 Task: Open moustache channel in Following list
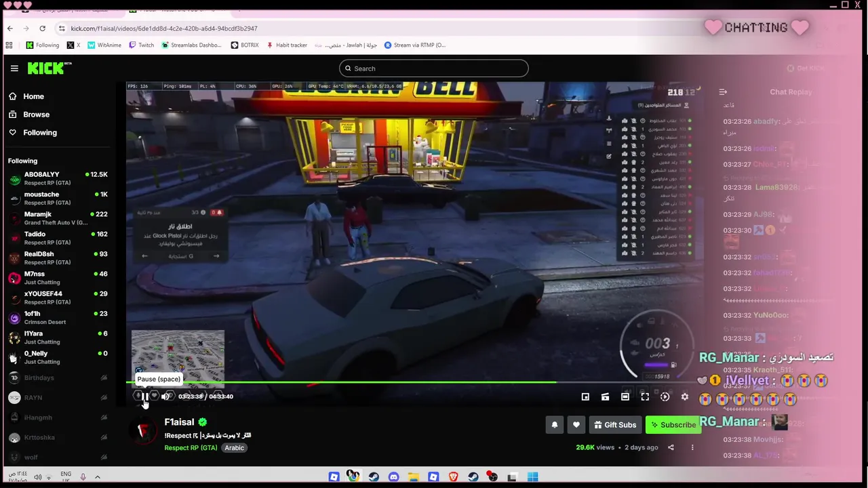click(x=58, y=198)
